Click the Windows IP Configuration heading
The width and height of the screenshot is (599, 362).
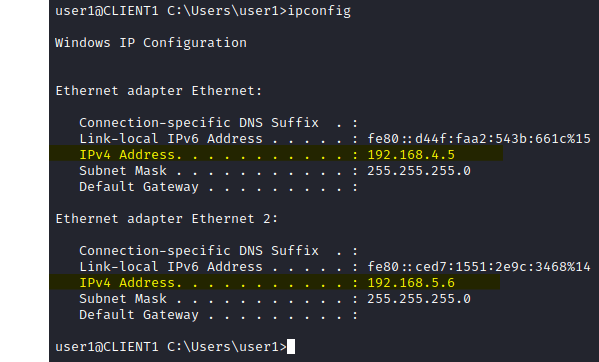[151, 42]
